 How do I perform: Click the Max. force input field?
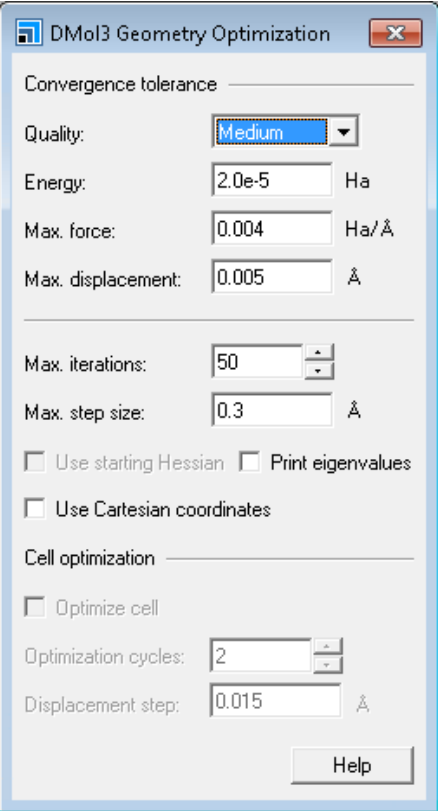(x=272, y=228)
